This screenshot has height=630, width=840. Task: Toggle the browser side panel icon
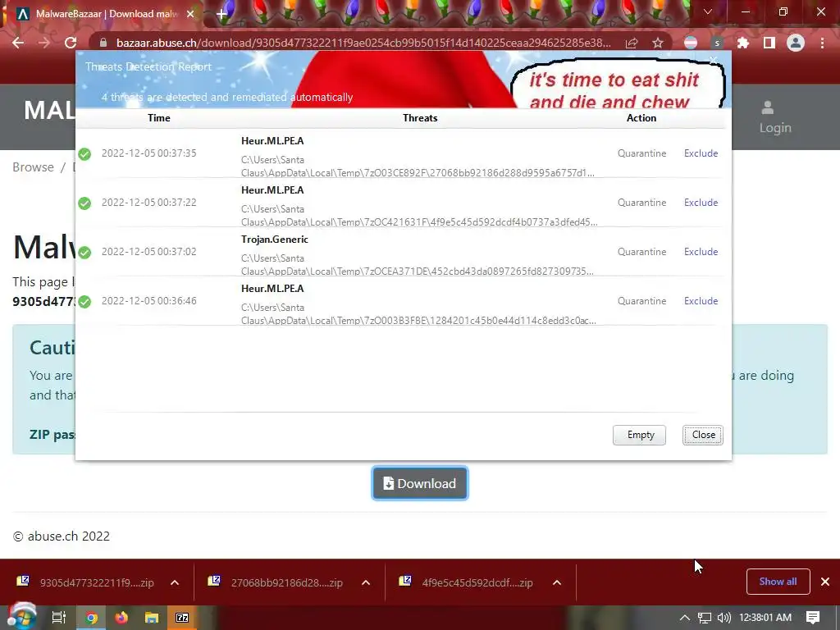pyautogui.click(x=769, y=43)
